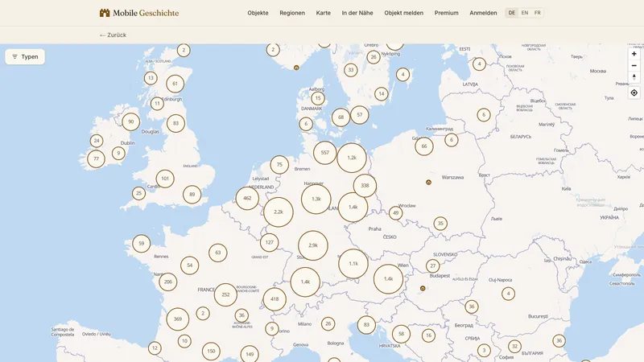Screen dimensions: 644x362
Task: Reset map bearing with compass icon
Action: click(x=634, y=77)
